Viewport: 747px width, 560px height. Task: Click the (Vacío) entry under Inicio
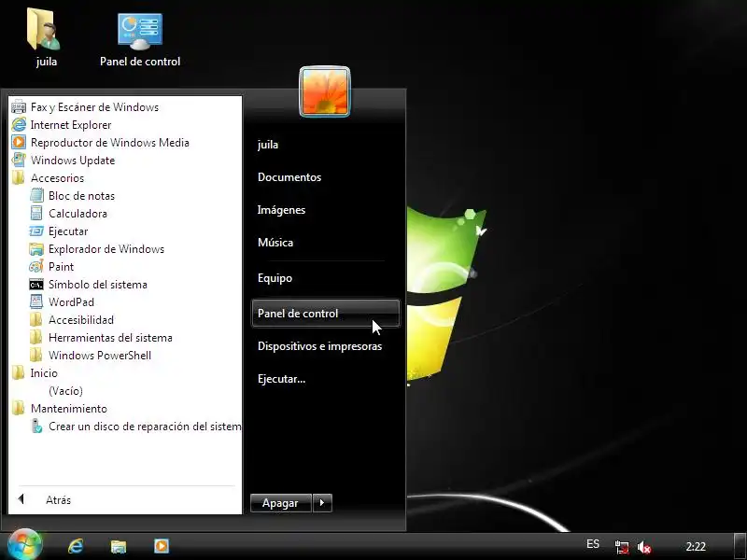65,391
